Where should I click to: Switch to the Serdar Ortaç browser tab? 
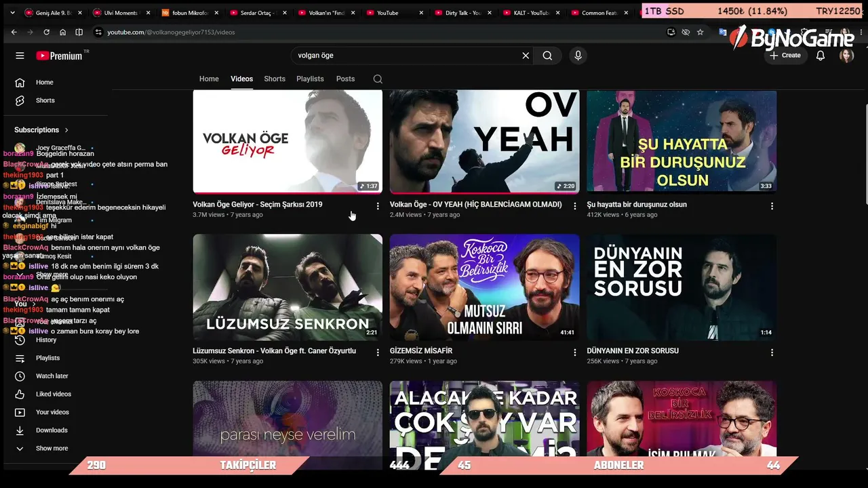tap(258, 13)
